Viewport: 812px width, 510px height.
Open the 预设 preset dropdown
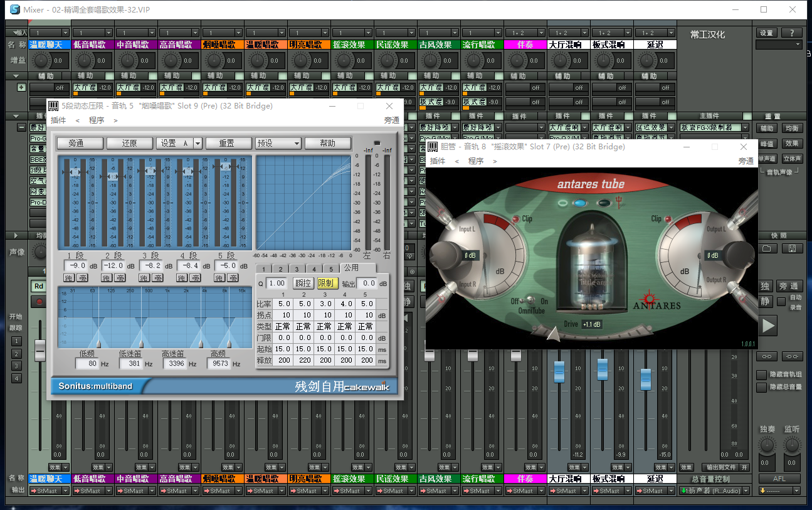point(278,143)
